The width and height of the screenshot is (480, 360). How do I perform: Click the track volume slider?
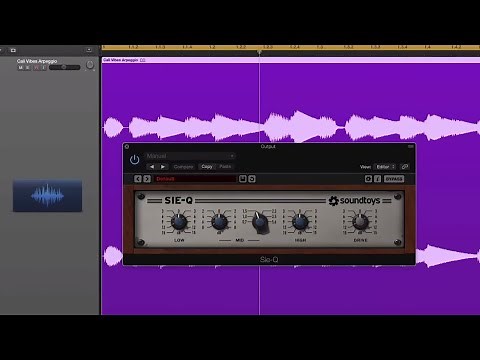65,67
